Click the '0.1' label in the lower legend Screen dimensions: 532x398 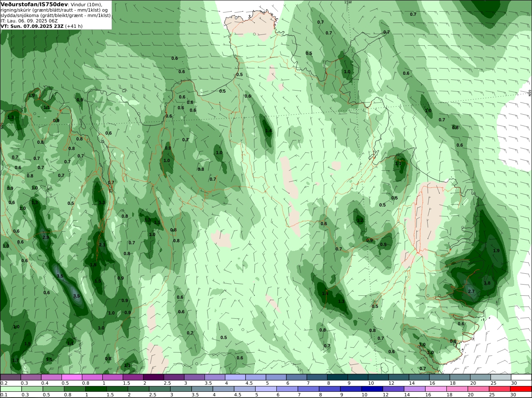(x=4, y=395)
